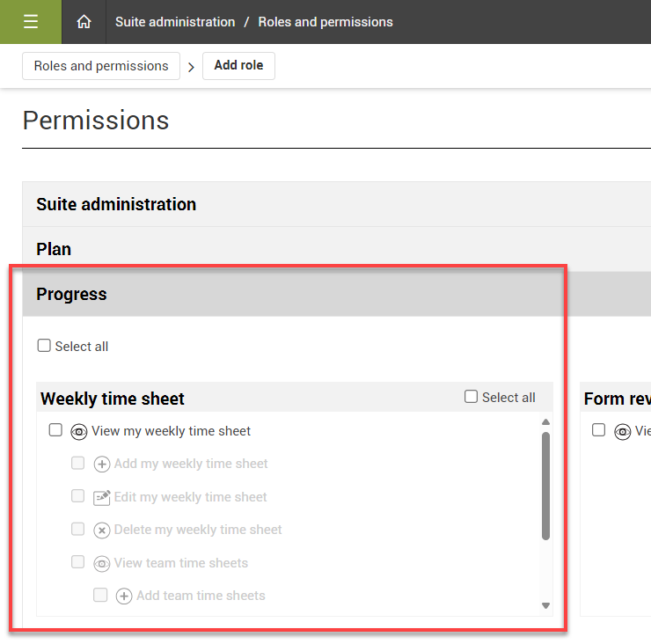Click the eye icon beside View team time sheets

tap(102, 564)
